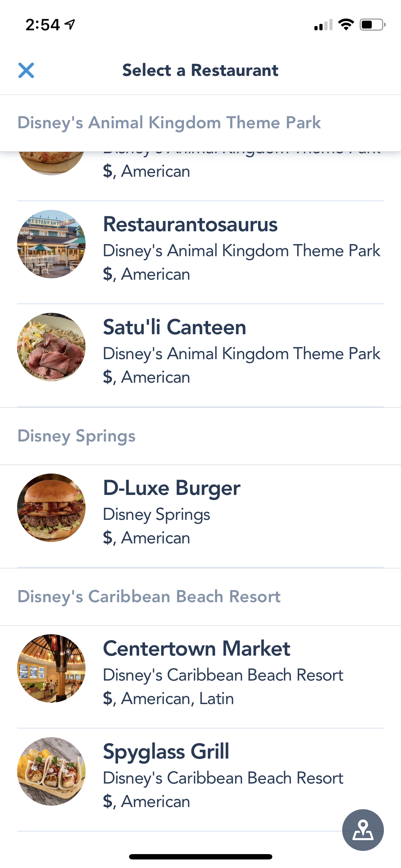401x868 pixels.
Task: Open the map view floating button
Action: (x=363, y=830)
